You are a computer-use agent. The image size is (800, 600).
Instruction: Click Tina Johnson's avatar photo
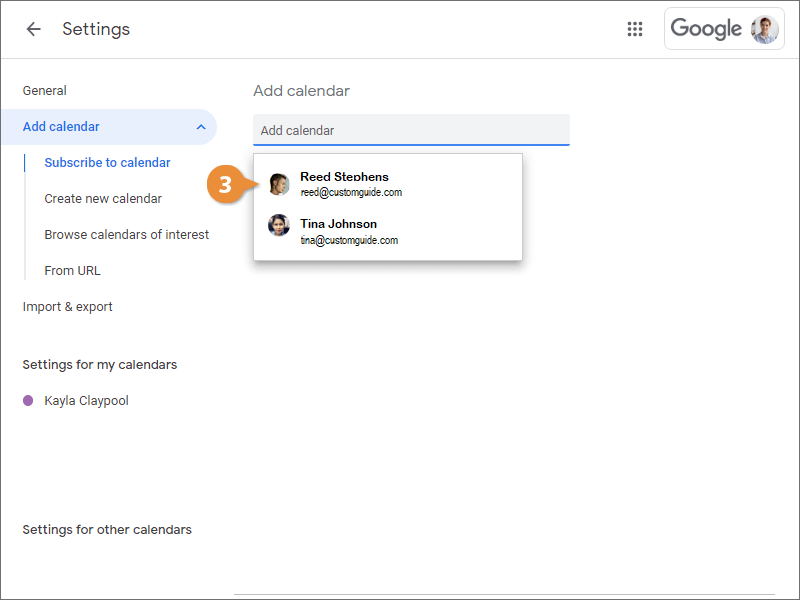279,226
